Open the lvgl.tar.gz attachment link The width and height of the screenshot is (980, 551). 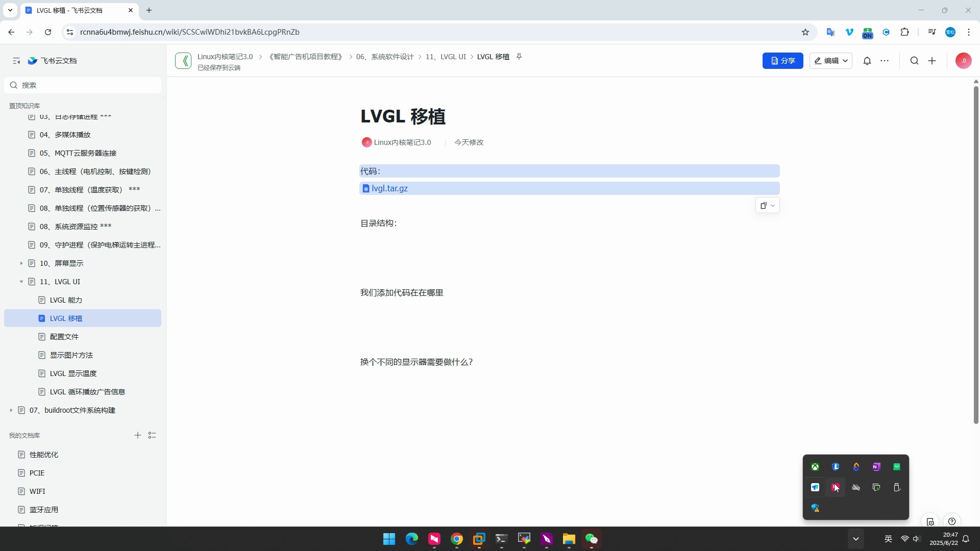(389, 188)
